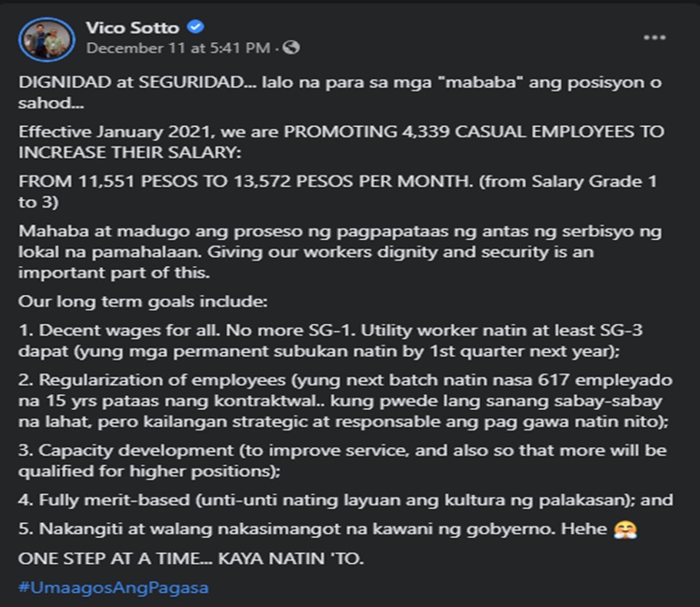
Task: Click the Effective January 2021 paragraph
Action: click(x=341, y=142)
